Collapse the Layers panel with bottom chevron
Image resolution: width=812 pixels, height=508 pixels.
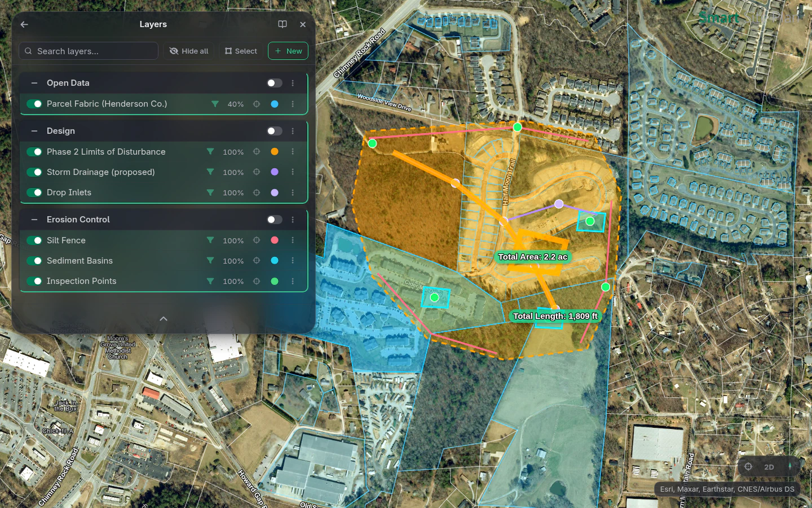[164, 319]
